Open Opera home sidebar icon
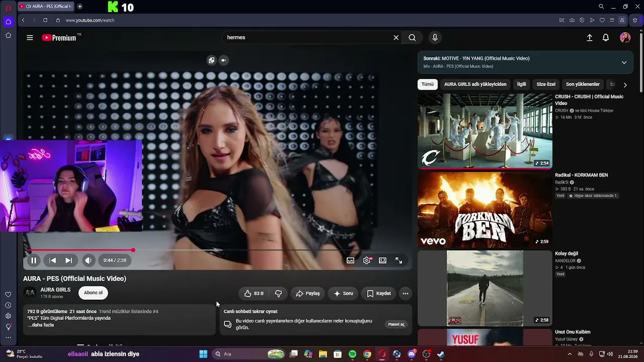 click(8, 22)
